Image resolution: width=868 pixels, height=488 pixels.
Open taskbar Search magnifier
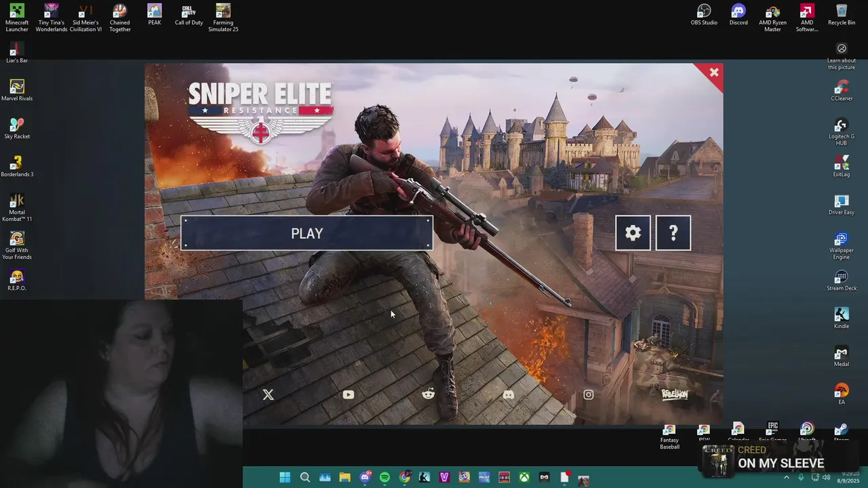(x=305, y=477)
